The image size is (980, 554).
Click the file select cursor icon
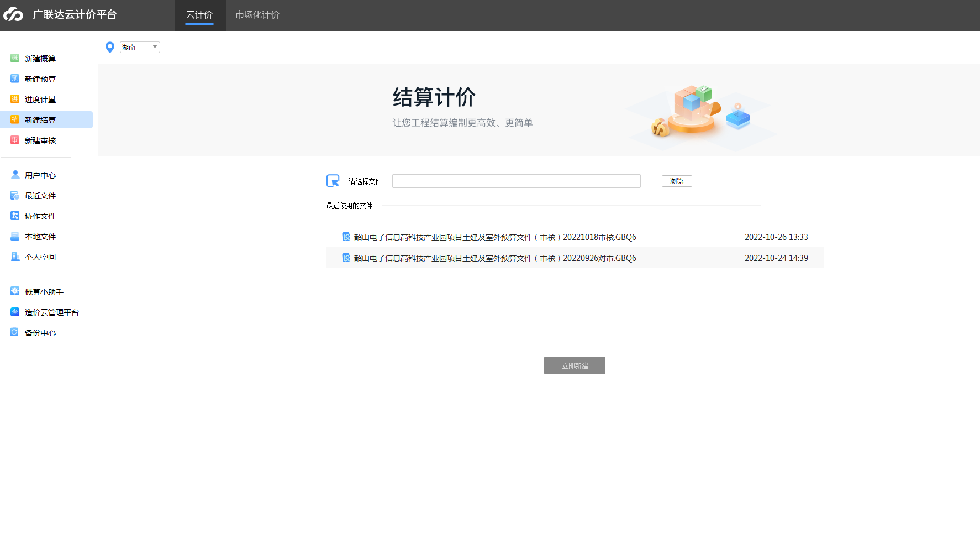[333, 181]
